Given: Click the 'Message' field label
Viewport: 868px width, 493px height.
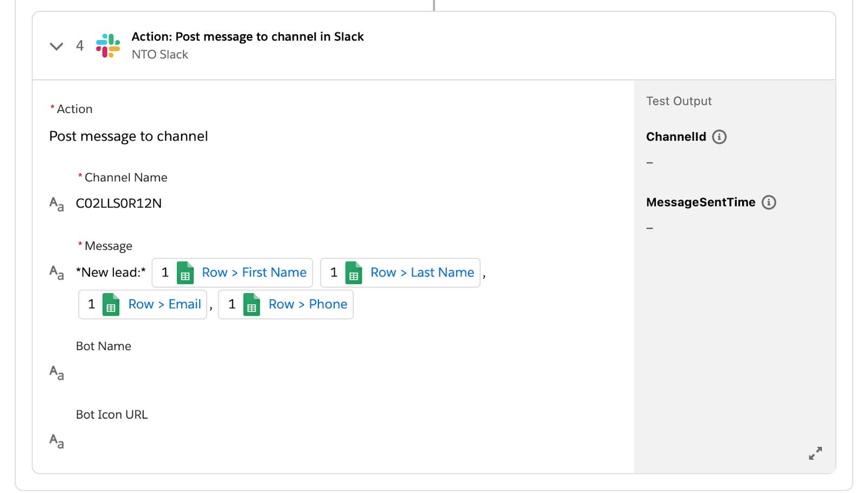Looking at the screenshot, I should (108, 246).
